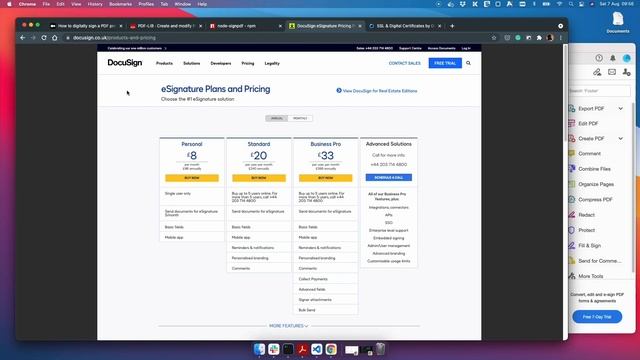Open the Create PDF tool icon in Acrobat
This screenshot has height=360, width=640.
(x=572, y=138)
